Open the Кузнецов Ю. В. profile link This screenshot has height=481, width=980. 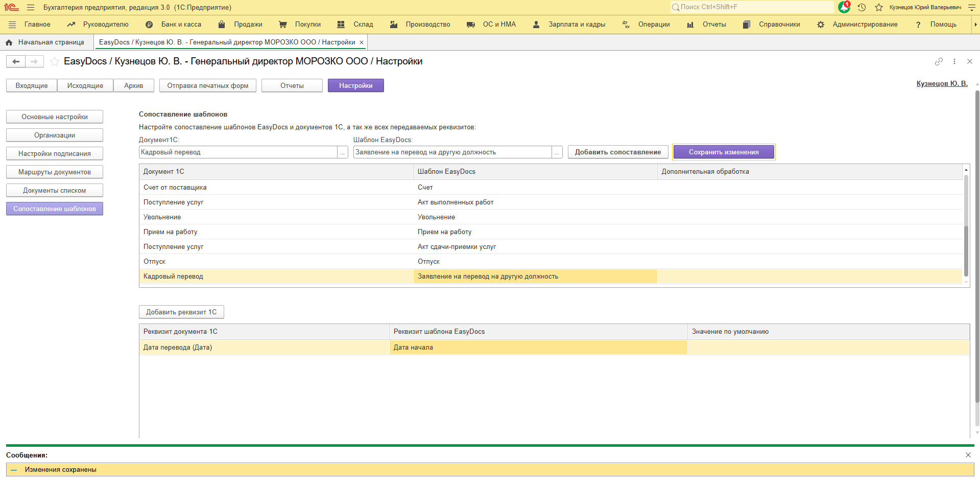(941, 83)
